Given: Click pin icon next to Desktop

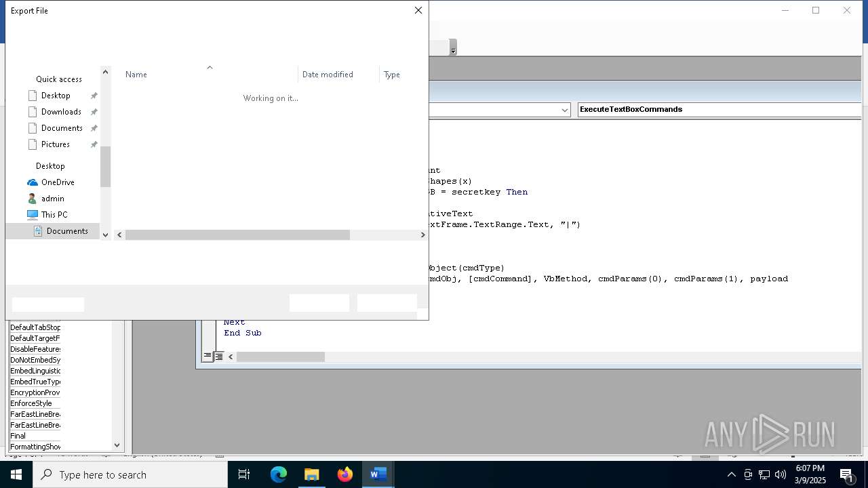Looking at the screenshot, I should click(x=94, y=96).
